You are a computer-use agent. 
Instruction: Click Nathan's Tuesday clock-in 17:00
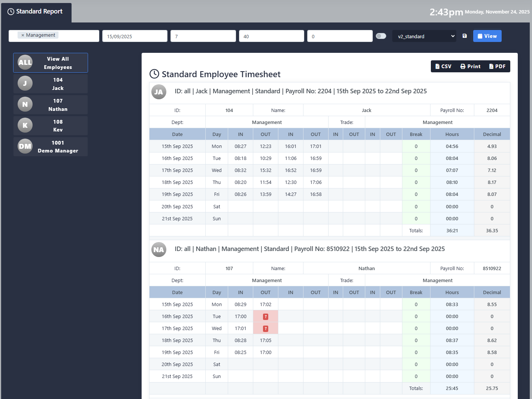point(241,316)
